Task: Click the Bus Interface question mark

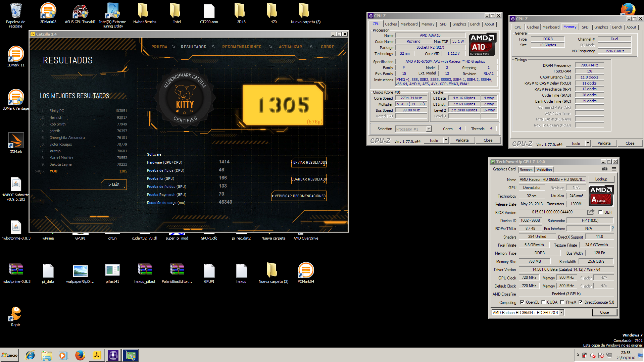Action: click(x=613, y=228)
